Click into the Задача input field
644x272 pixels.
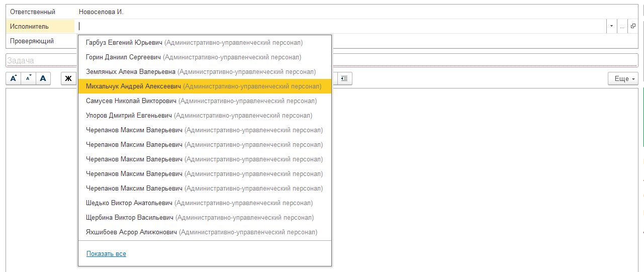322,60
